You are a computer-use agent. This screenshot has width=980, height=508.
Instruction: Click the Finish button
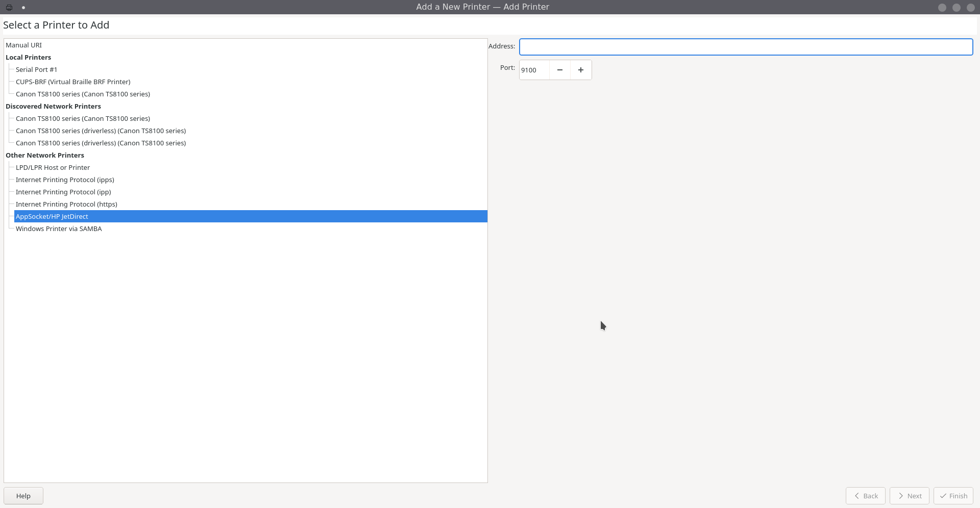953,496
